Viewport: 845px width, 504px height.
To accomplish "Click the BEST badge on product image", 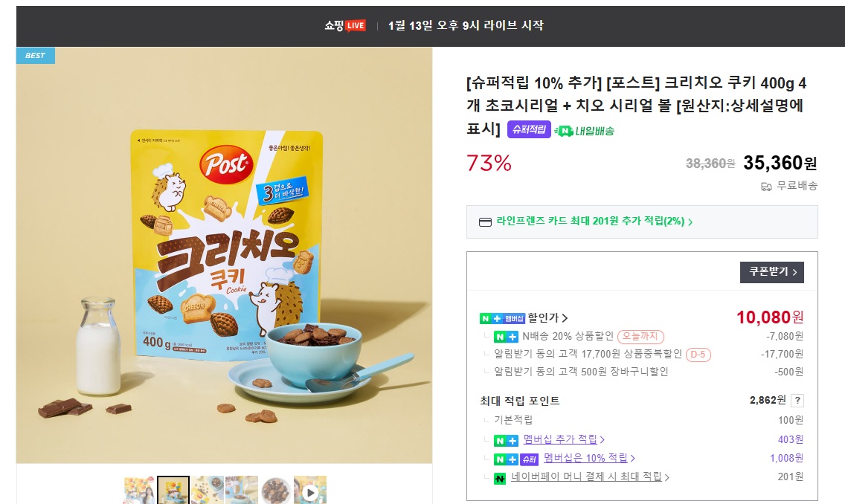I will click(x=36, y=56).
